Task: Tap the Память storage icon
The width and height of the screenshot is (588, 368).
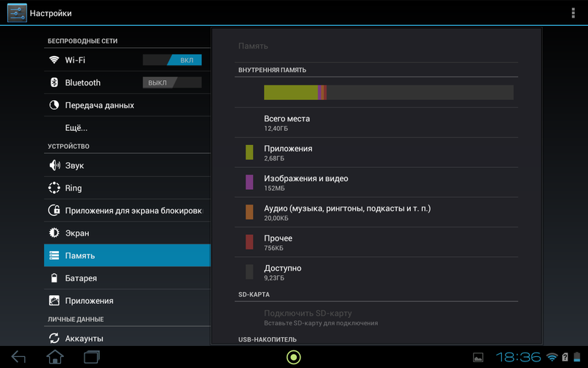Action: click(54, 255)
